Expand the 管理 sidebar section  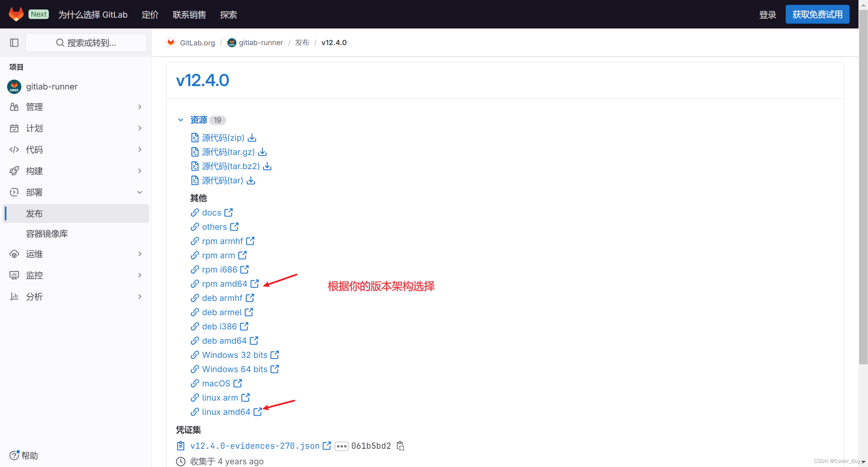[x=76, y=107]
